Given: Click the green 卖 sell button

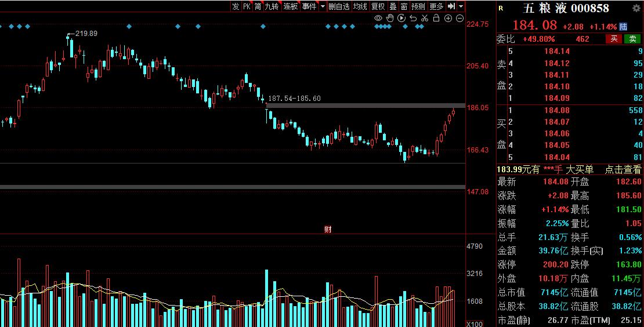Looking at the screenshot, I should coord(632,39).
